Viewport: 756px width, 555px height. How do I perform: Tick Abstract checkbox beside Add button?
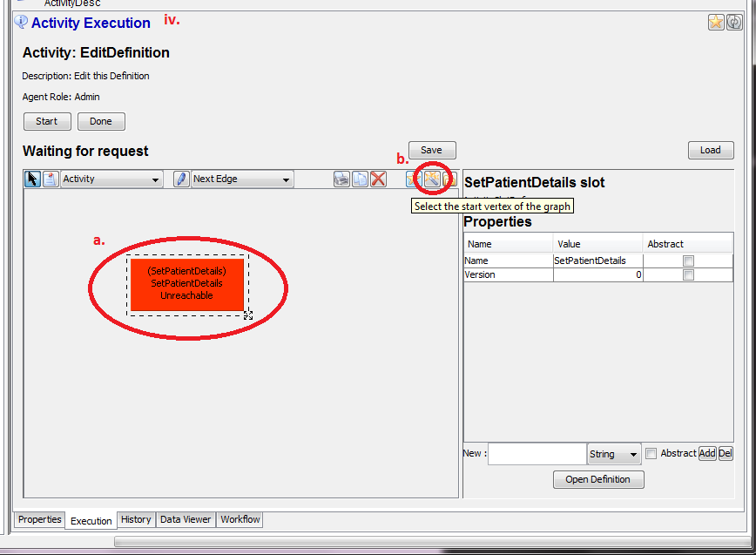(651, 454)
